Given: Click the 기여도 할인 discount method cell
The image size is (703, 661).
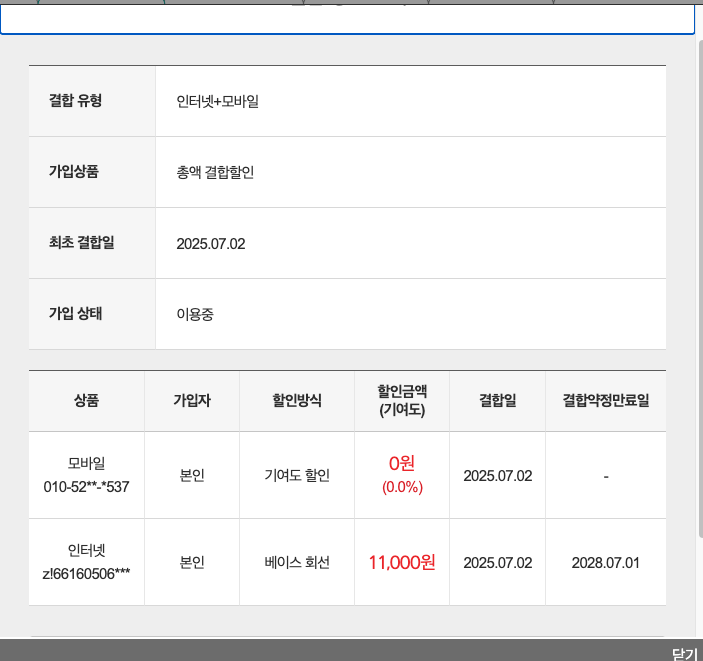Looking at the screenshot, I should pos(297,475).
